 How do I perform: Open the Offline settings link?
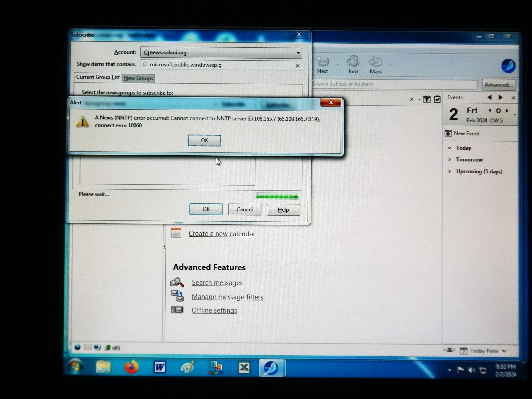[x=214, y=311]
